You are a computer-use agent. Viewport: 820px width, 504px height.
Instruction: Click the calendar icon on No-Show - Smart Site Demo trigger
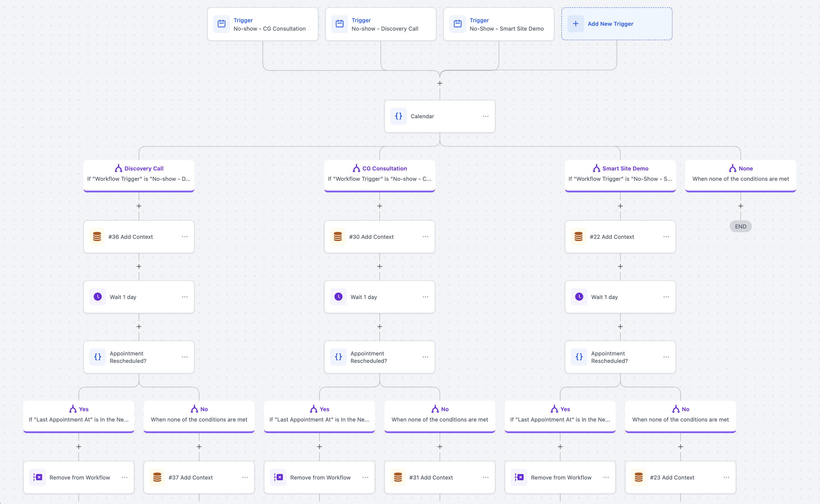point(458,24)
